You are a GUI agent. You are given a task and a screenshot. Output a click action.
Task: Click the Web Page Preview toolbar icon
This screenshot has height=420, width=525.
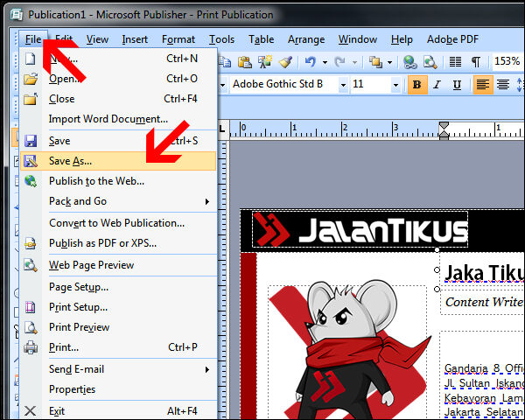click(x=430, y=62)
